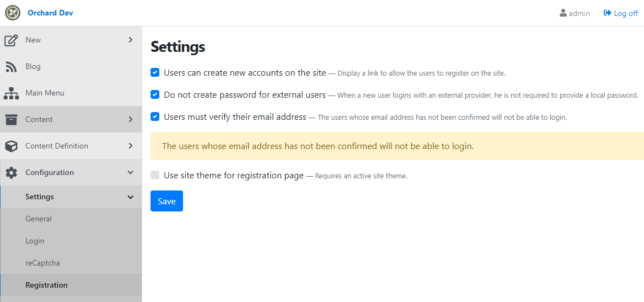644x302 pixels.
Task: Click the Content Definition cube icon
Action: click(11, 146)
